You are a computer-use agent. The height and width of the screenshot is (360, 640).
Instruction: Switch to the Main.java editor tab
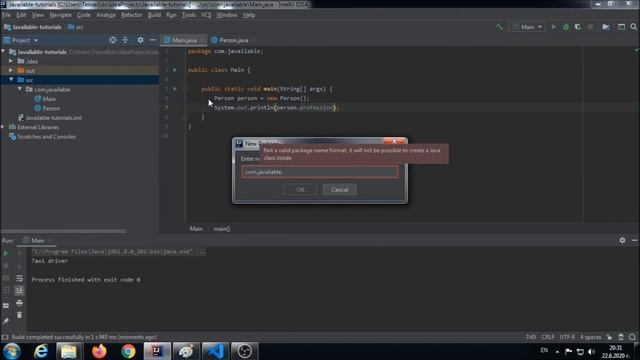[184, 40]
